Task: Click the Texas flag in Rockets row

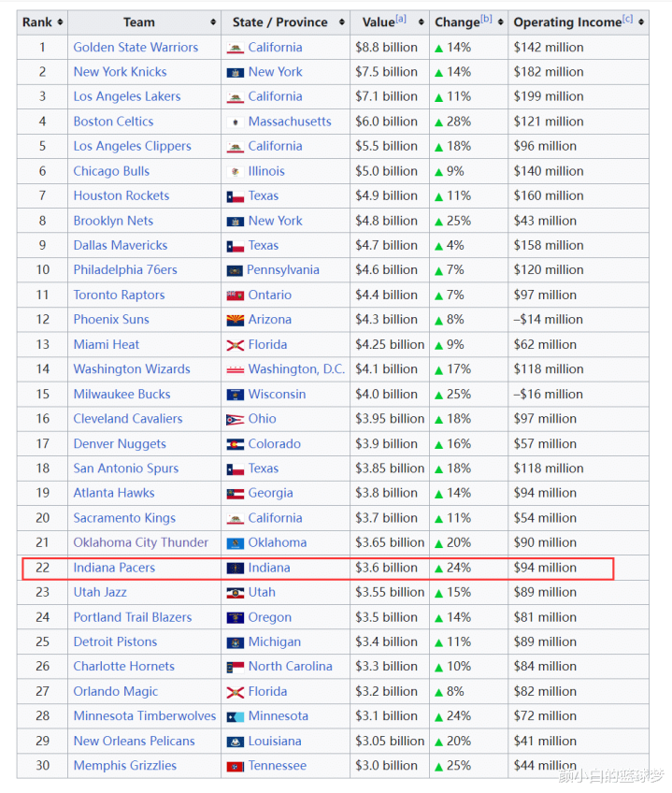Action: click(x=236, y=196)
